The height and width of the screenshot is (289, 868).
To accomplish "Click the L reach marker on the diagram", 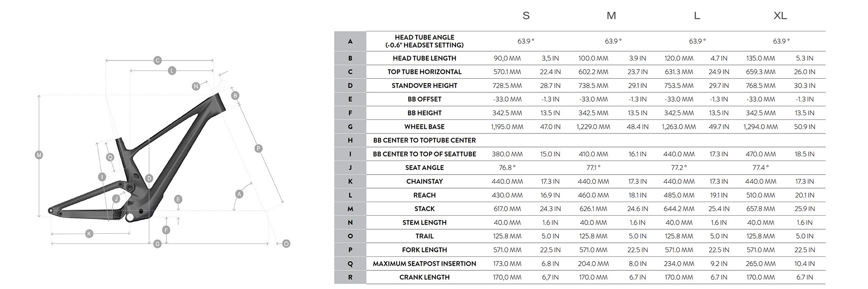I will point(172,71).
